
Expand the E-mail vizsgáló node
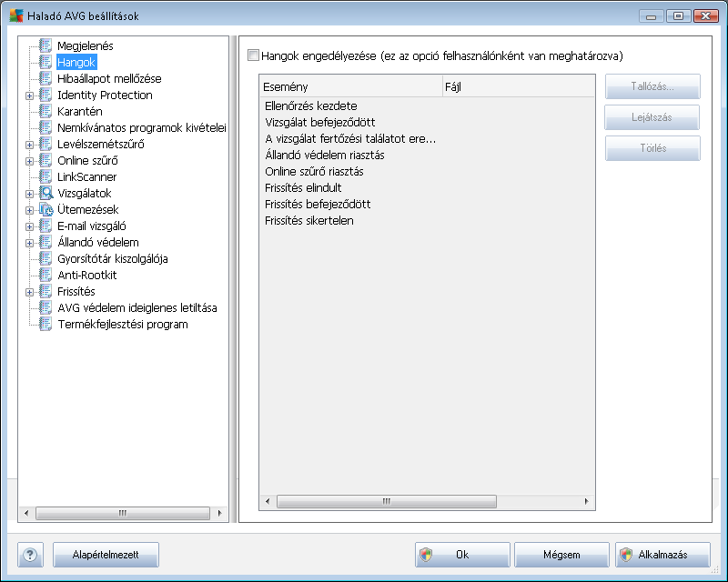click(29, 226)
